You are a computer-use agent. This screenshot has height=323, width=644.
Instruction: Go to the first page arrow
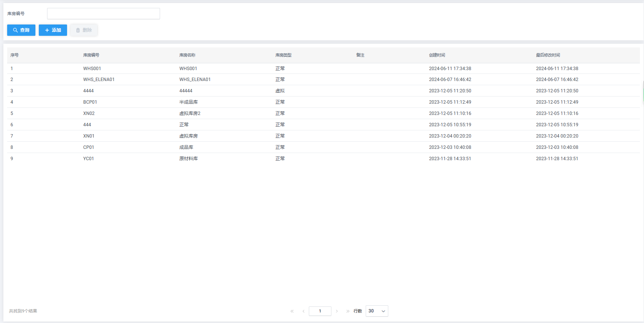[292, 311]
